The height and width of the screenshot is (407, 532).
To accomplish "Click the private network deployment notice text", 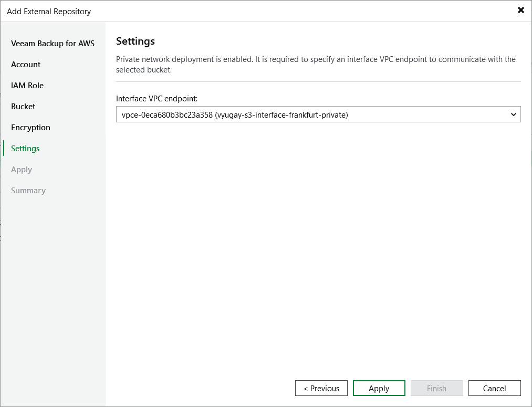I will click(315, 64).
